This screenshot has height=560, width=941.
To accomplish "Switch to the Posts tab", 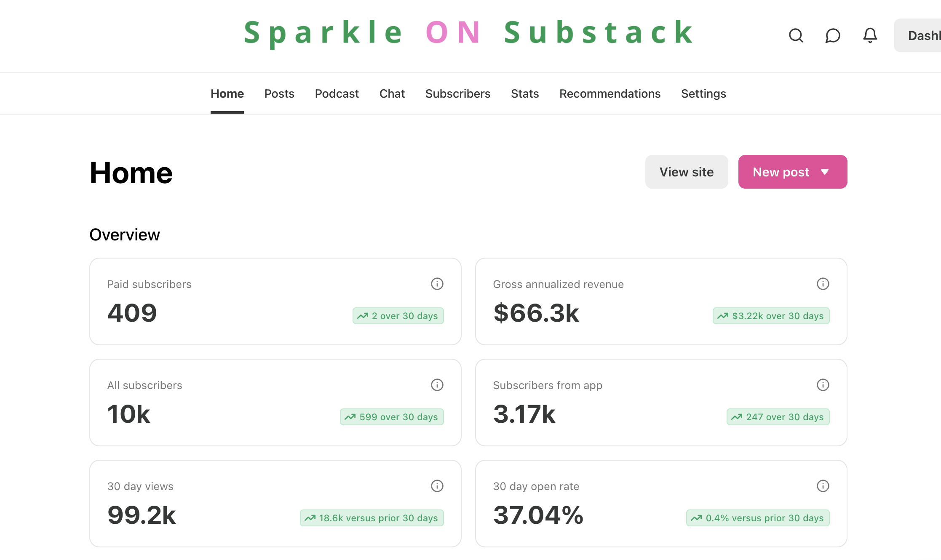I will pos(279,93).
